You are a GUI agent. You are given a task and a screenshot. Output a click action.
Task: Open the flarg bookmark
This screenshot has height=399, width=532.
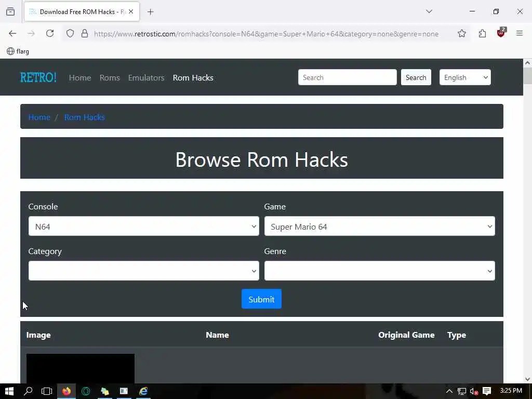coord(18,51)
